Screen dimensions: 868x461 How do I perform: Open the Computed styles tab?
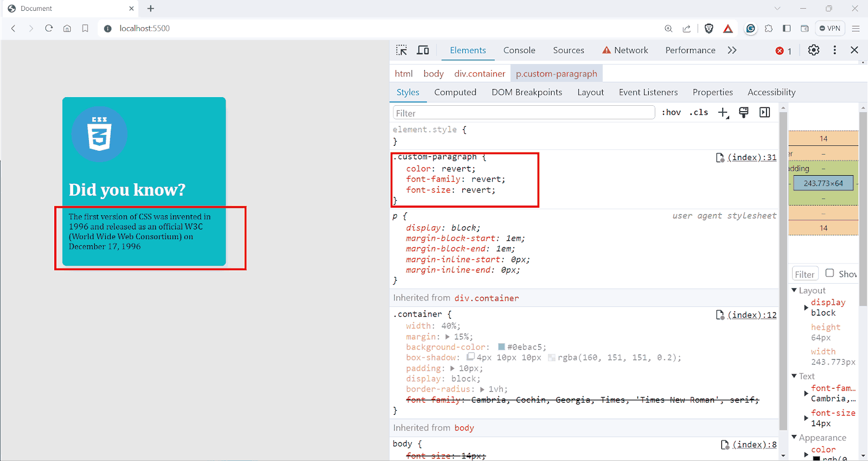click(455, 92)
